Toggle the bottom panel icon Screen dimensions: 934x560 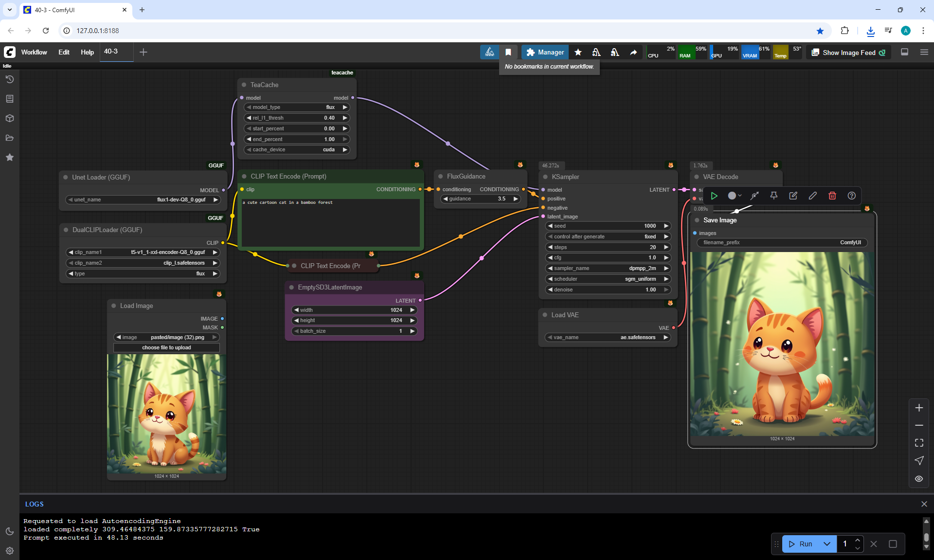pos(904,52)
